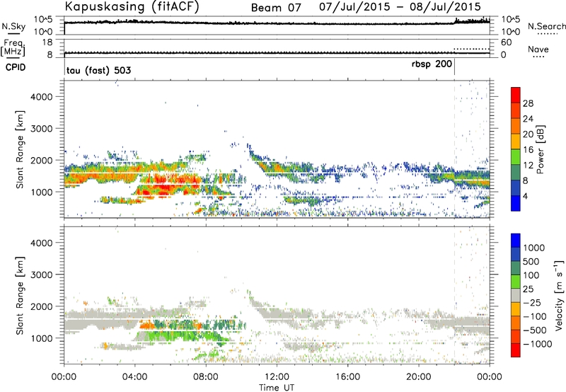Click the blue bottom segment of Power colorbar

(516, 203)
